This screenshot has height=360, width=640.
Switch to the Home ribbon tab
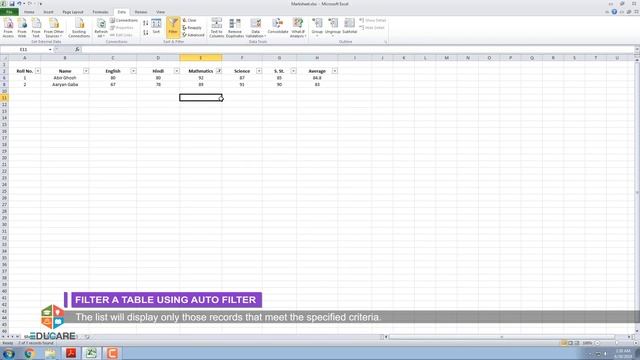[29, 12]
